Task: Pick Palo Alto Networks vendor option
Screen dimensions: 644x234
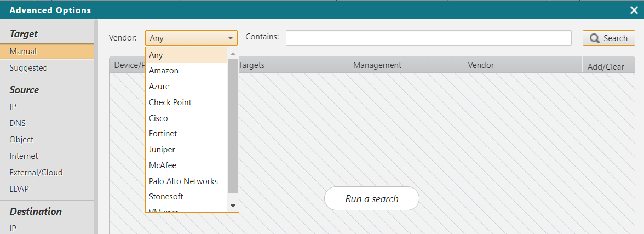Action: (183, 181)
